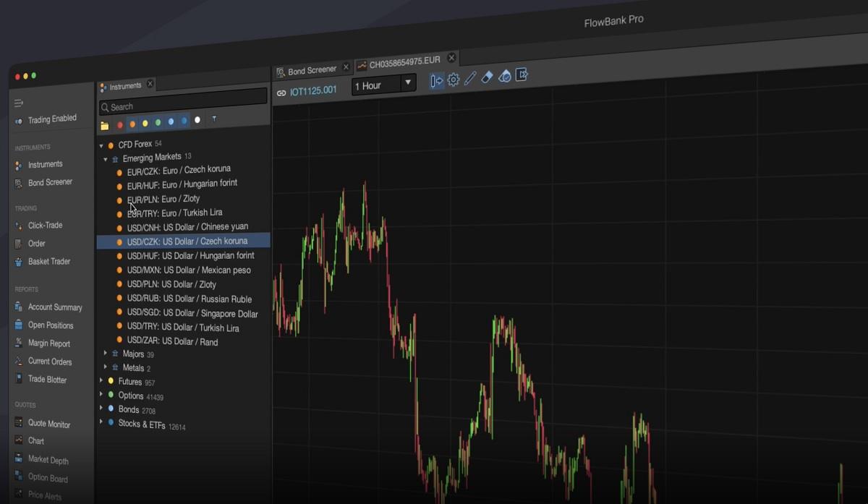Toggle the green asset-class filter dot
The image size is (868, 504).
point(158,123)
